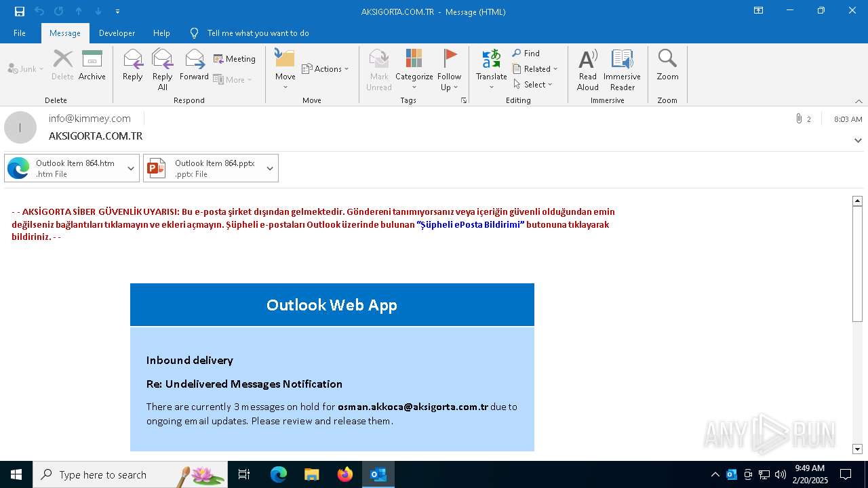Start Read Aloud

click(x=588, y=70)
